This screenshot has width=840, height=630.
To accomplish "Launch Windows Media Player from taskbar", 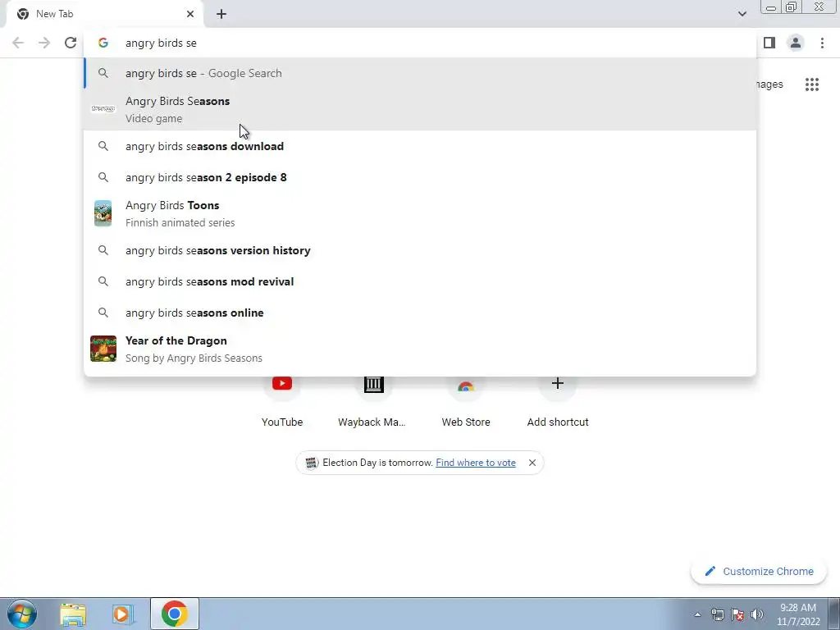I will point(122,614).
